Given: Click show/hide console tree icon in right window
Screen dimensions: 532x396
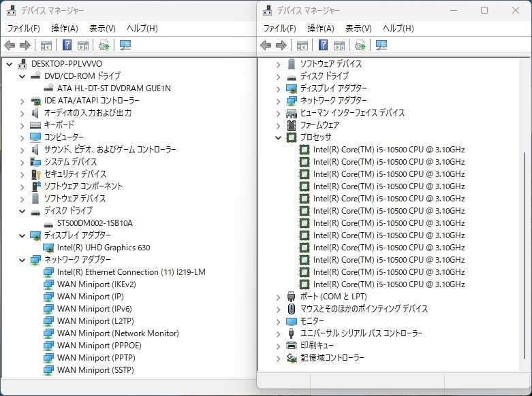Looking at the screenshot, I should click(302, 45).
